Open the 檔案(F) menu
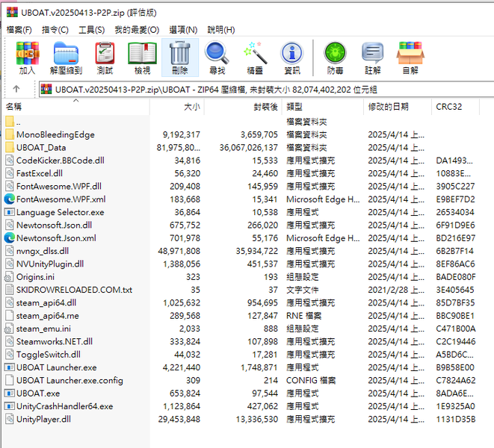Viewport: 494px width, 448px height. pyautogui.click(x=19, y=30)
